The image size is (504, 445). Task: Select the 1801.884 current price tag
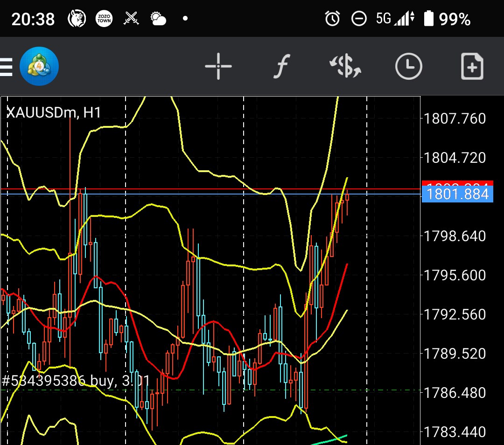[x=457, y=195]
